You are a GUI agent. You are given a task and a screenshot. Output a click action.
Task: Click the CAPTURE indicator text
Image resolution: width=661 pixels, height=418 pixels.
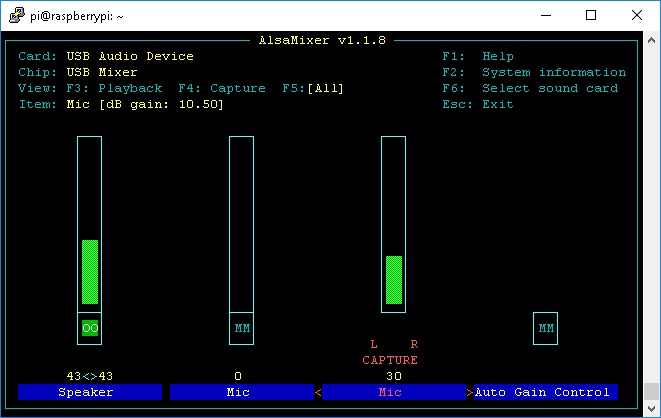click(x=390, y=360)
